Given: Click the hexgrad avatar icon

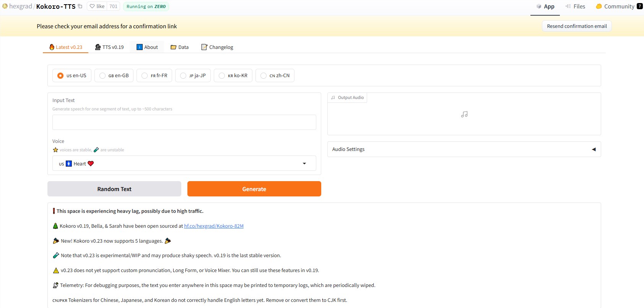Looking at the screenshot, I should (5, 6).
